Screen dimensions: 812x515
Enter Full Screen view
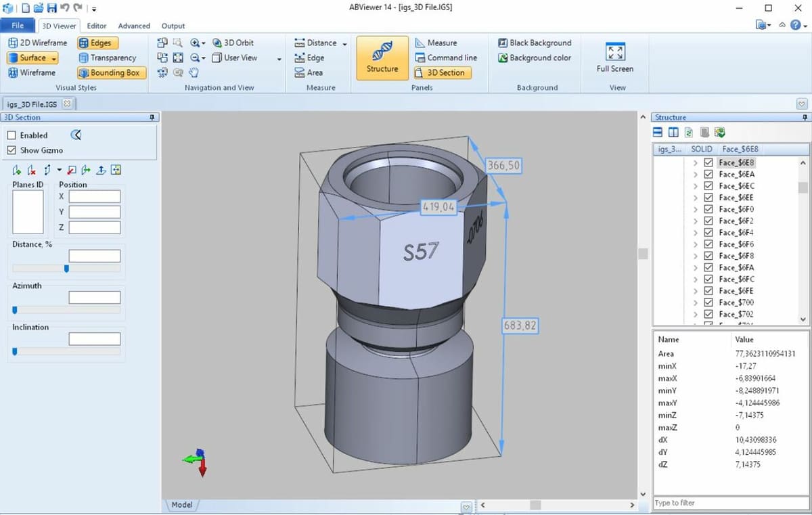(614, 58)
